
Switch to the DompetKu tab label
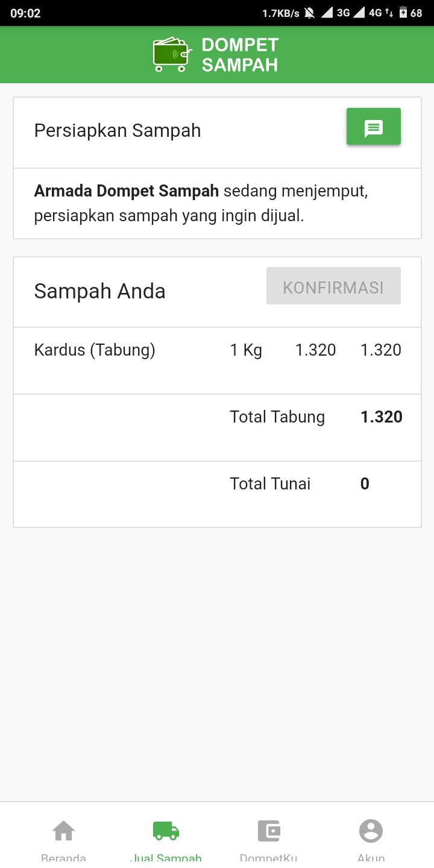(268, 858)
